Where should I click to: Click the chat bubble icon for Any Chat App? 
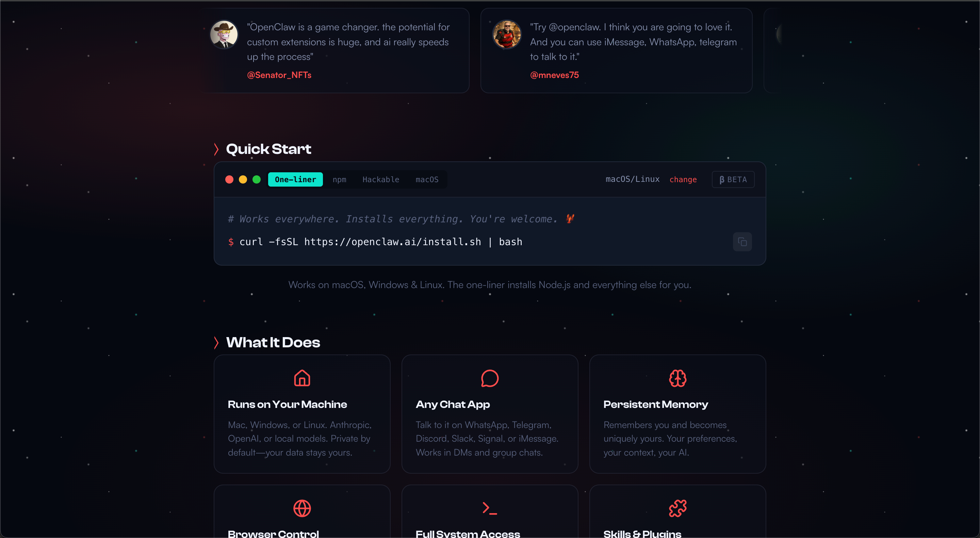pyautogui.click(x=490, y=378)
